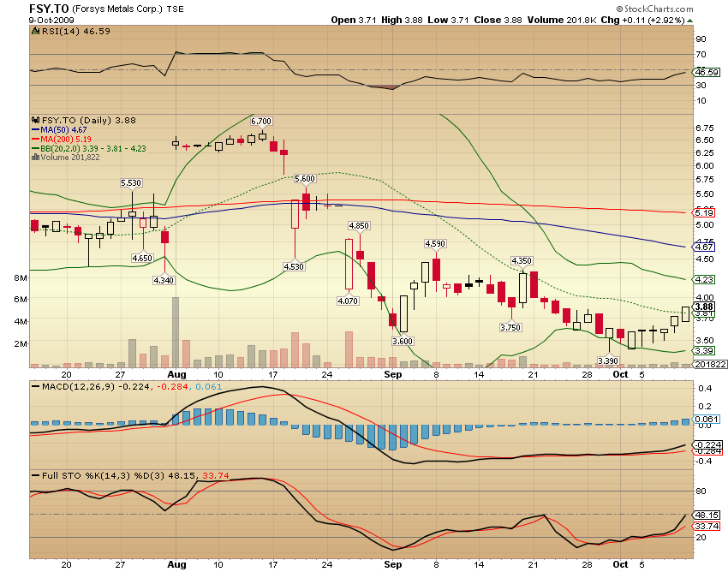Click the blue 4.67 MA(50) axis tag
This screenshot has height=572, width=728.
[704, 247]
